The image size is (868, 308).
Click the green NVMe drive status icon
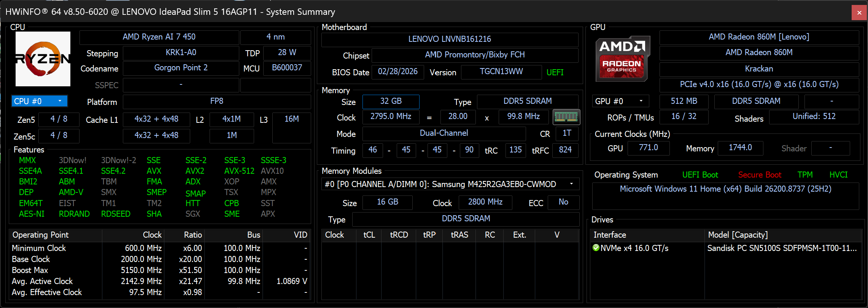(x=596, y=248)
